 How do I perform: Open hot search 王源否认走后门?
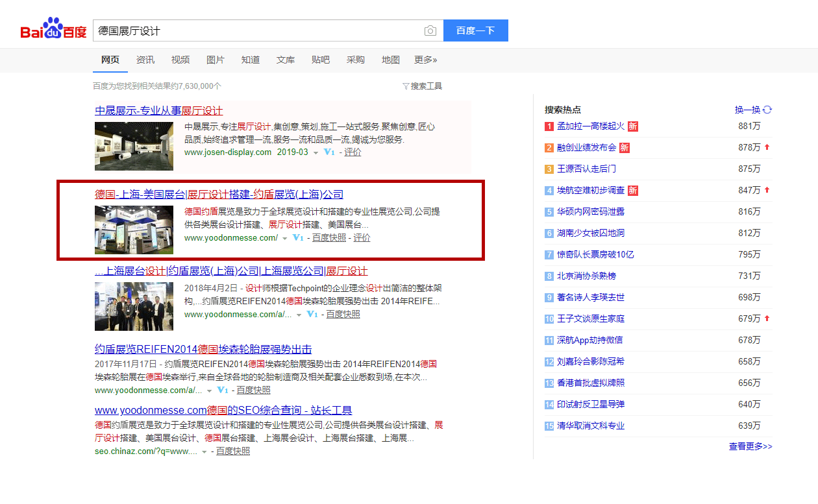(x=586, y=169)
